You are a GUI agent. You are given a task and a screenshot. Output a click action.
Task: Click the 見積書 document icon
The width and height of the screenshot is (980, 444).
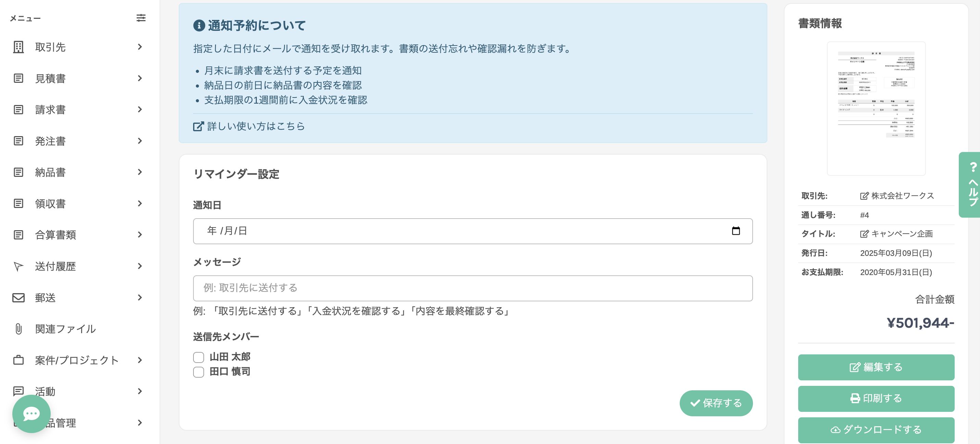tap(18, 78)
